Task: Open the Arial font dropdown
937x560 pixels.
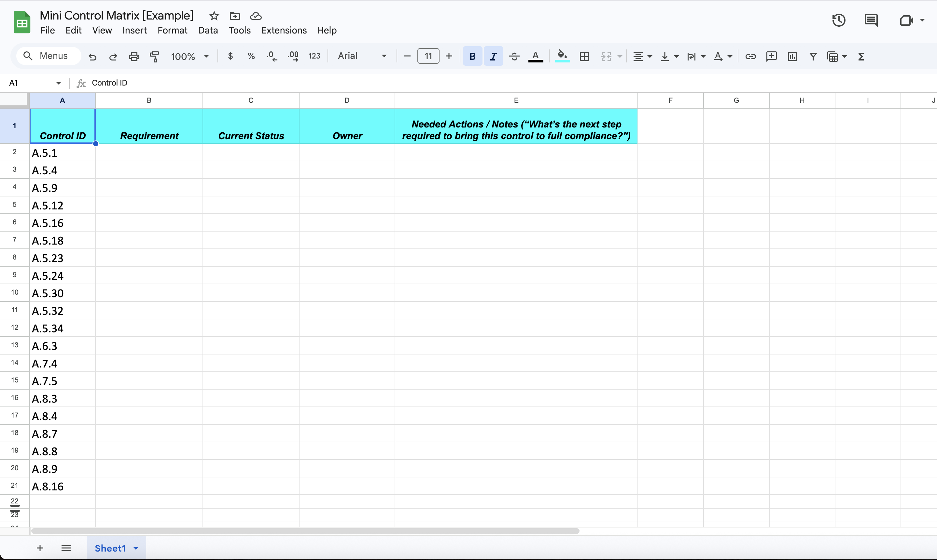Action: 362,56
